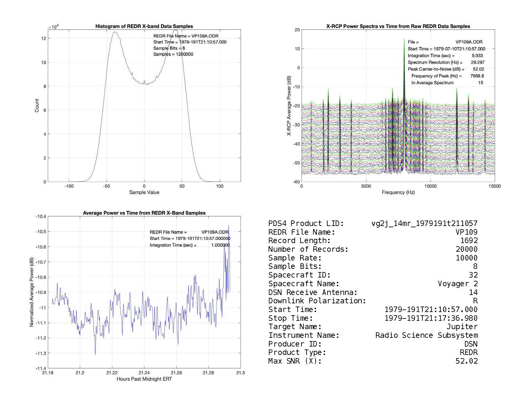Click 'Integration Time (sec)' in average power plot
Image resolution: width=532 pixels, height=411 pixels.
coord(173,245)
